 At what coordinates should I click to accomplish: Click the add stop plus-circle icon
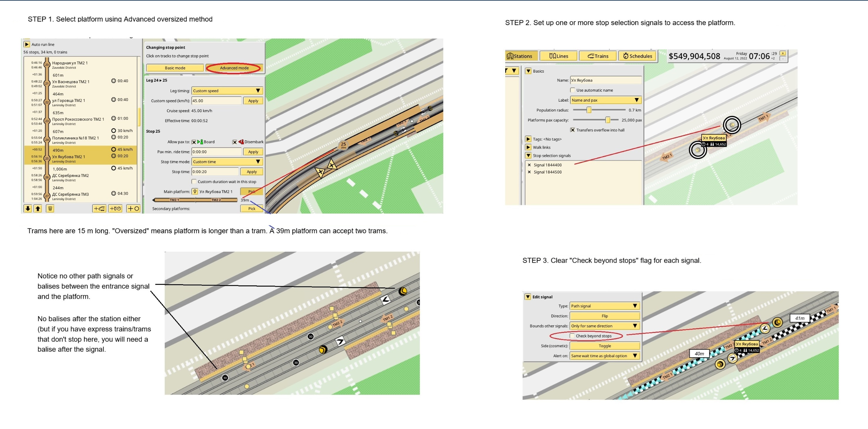(133, 208)
